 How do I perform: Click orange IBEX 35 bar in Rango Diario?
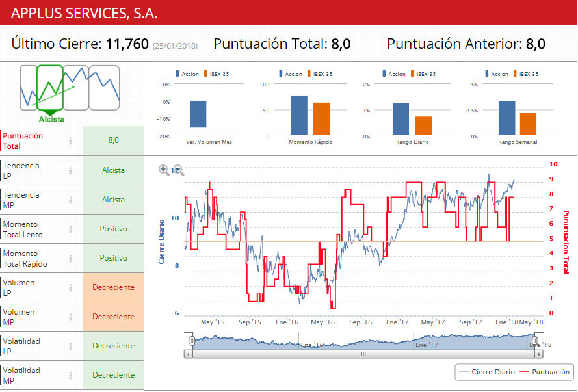(x=423, y=125)
